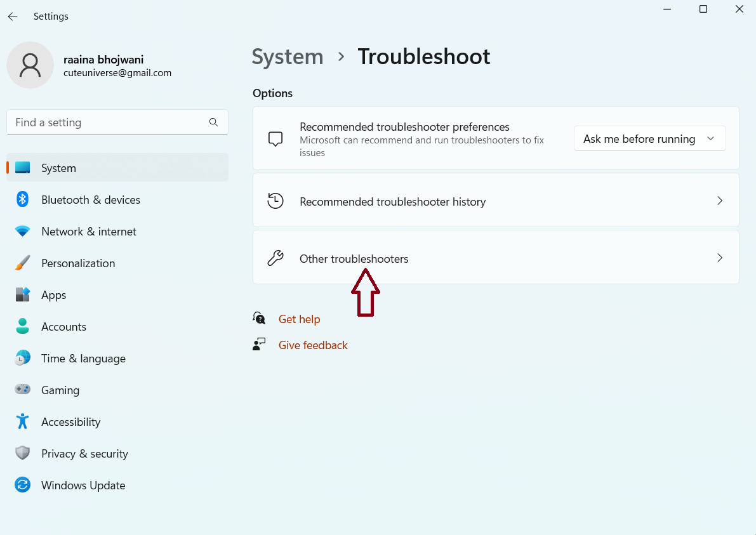756x535 pixels.
Task: Click the Network & internet Wi-Fi icon
Action: point(23,232)
